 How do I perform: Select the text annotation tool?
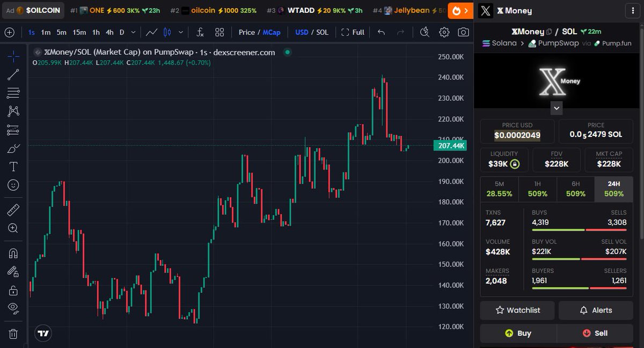click(13, 166)
